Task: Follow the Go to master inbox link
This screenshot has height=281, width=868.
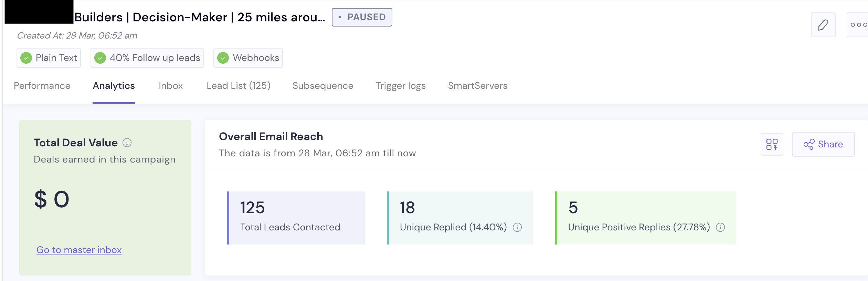Action: (79, 250)
